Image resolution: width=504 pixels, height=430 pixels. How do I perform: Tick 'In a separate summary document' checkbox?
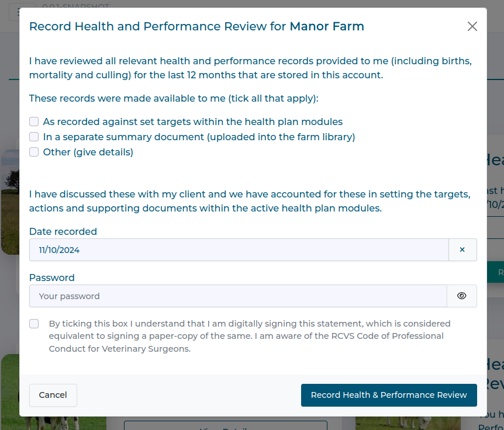pyautogui.click(x=33, y=137)
